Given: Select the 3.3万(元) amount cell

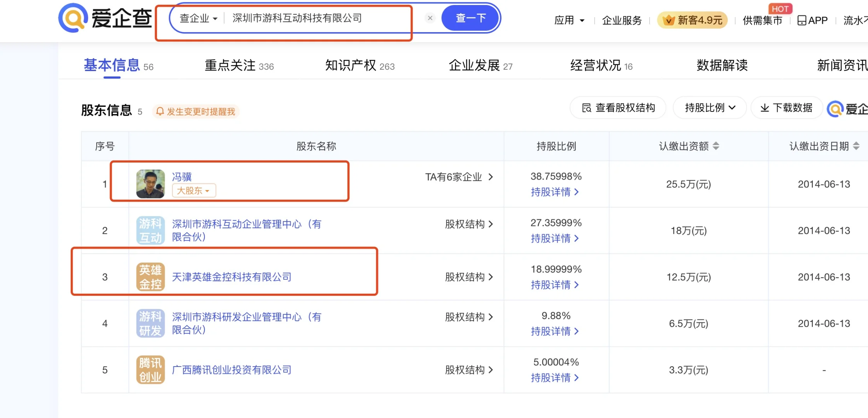Looking at the screenshot, I should tap(689, 370).
